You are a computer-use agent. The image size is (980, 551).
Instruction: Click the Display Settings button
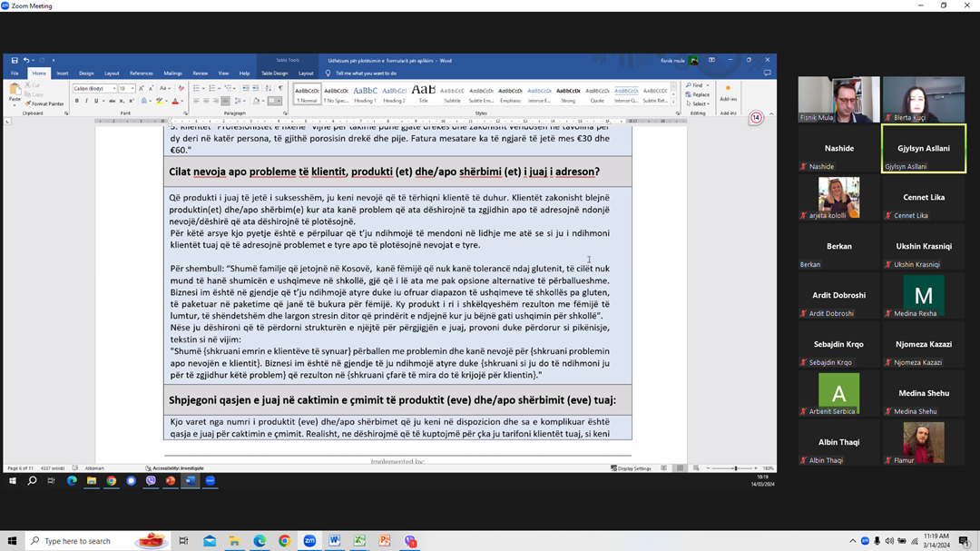click(x=631, y=467)
